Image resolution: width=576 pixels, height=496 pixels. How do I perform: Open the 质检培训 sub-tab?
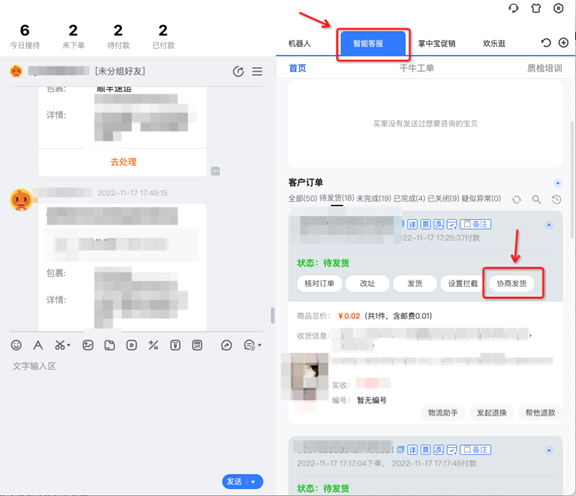click(544, 68)
